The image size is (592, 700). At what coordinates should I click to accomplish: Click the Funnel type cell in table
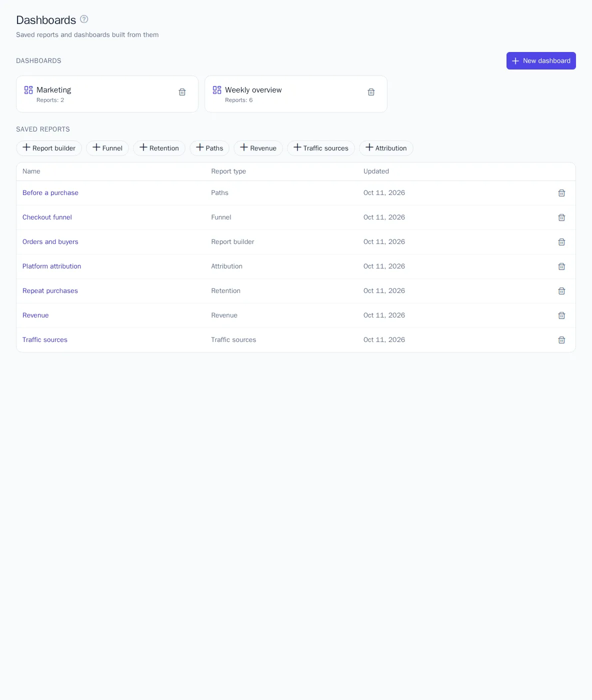(x=221, y=217)
